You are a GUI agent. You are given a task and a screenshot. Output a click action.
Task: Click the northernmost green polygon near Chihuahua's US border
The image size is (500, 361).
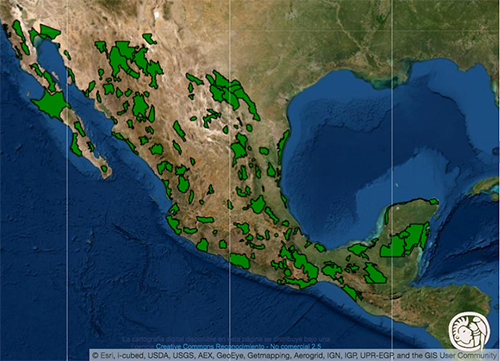coord(149,38)
